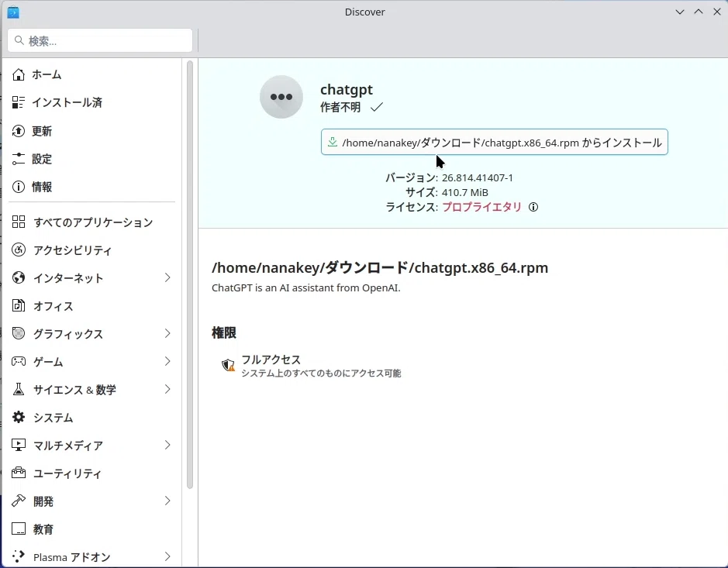Screen dimensions: 728x568
Task: Expand the Graphics (グラフィックス) category chevron
Action: (x=167, y=333)
